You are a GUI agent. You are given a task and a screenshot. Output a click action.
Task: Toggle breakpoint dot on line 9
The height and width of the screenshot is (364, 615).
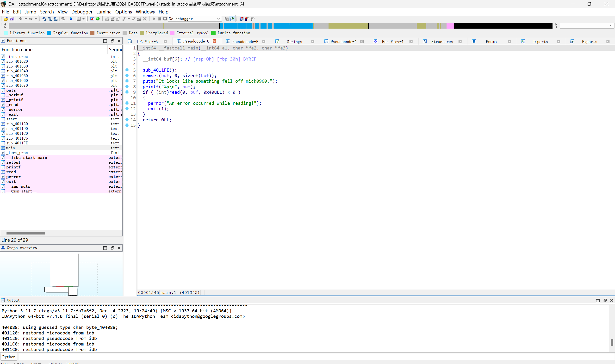127,92
